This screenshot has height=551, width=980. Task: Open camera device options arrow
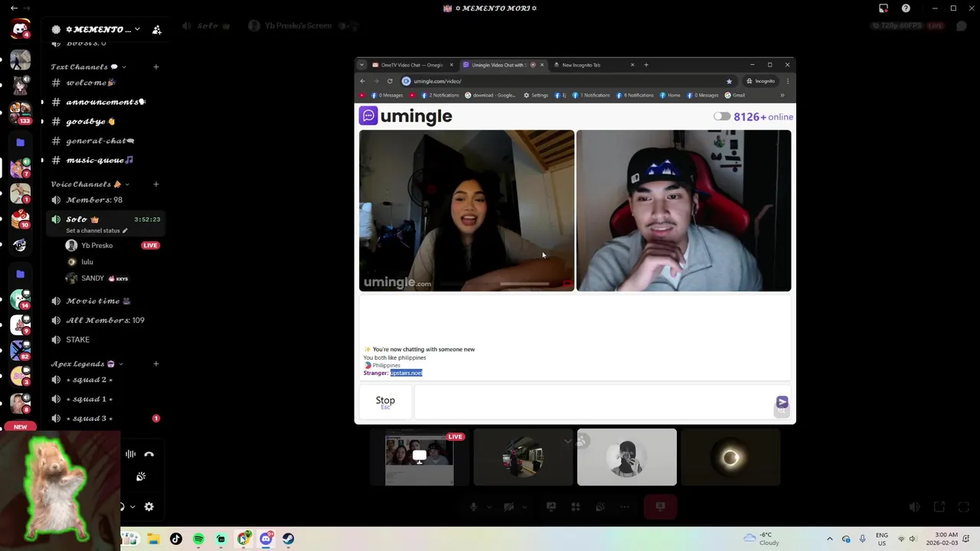[523, 507]
